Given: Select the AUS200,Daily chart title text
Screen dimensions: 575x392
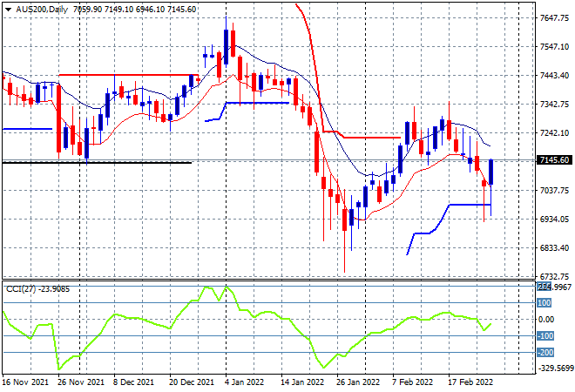Looking at the screenshot, I should point(42,10).
